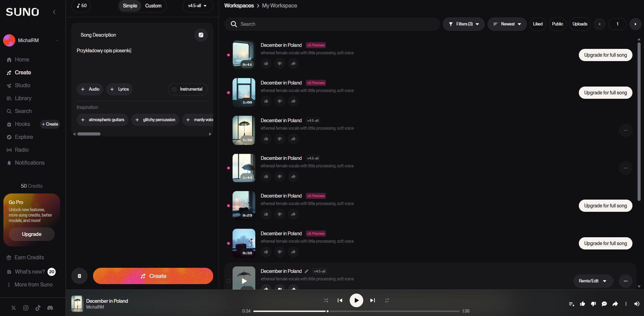Click the orange Create song button
The image size is (644, 316).
click(x=153, y=276)
